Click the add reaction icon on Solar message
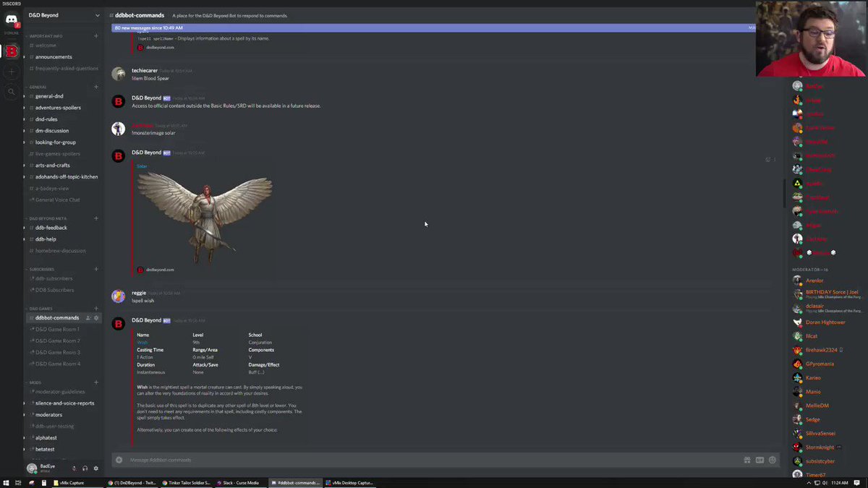This screenshot has width=868, height=488. tap(767, 159)
